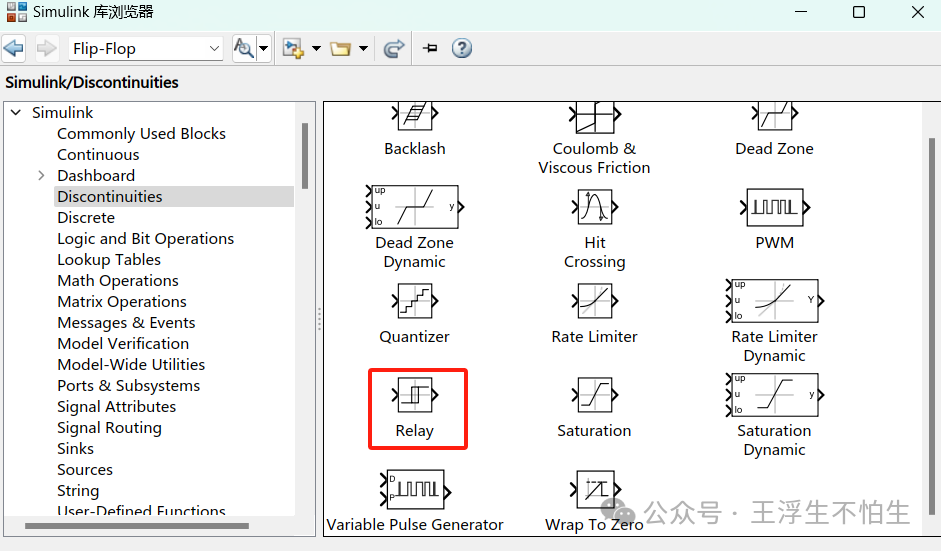This screenshot has width=941, height=551.
Task: Select the Dead Zone block icon
Action: click(775, 115)
